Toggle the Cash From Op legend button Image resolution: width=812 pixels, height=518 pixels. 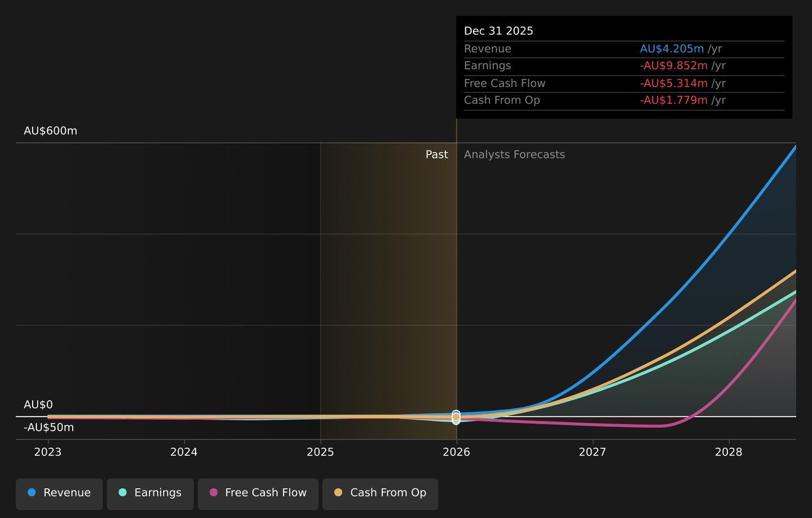point(380,494)
